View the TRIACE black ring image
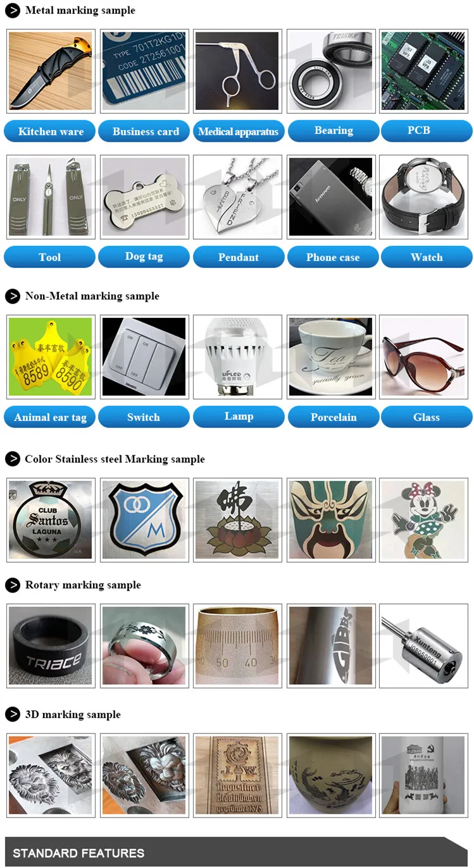This screenshot has height=868, width=474. click(51, 645)
